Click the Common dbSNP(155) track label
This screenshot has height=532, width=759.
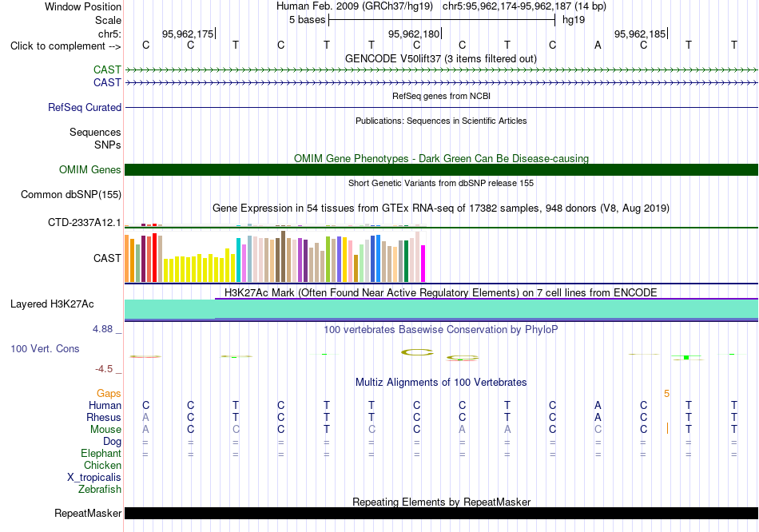coord(70,195)
